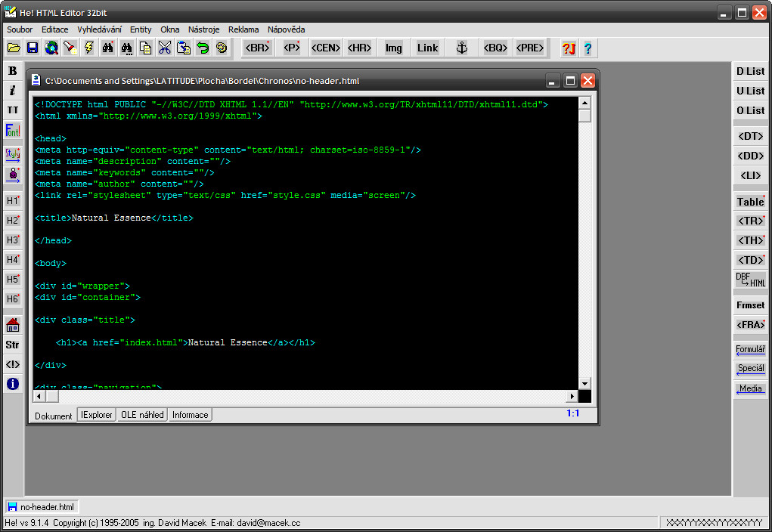The width and height of the screenshot is (772, 532).
Task: Open the Editace menu
Action: pyautogui.click(x=54, y=29)
